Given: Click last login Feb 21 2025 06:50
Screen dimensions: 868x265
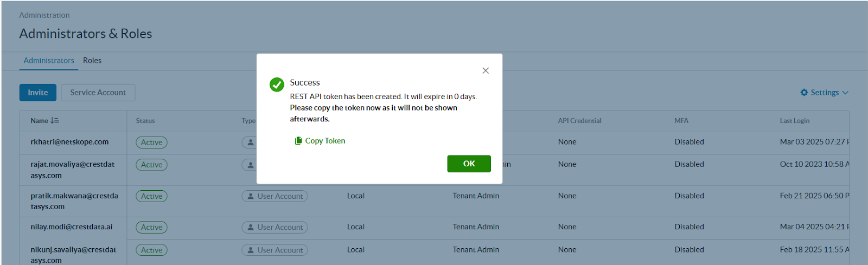Looking at the screenshot, I should (x=814, y=196).
